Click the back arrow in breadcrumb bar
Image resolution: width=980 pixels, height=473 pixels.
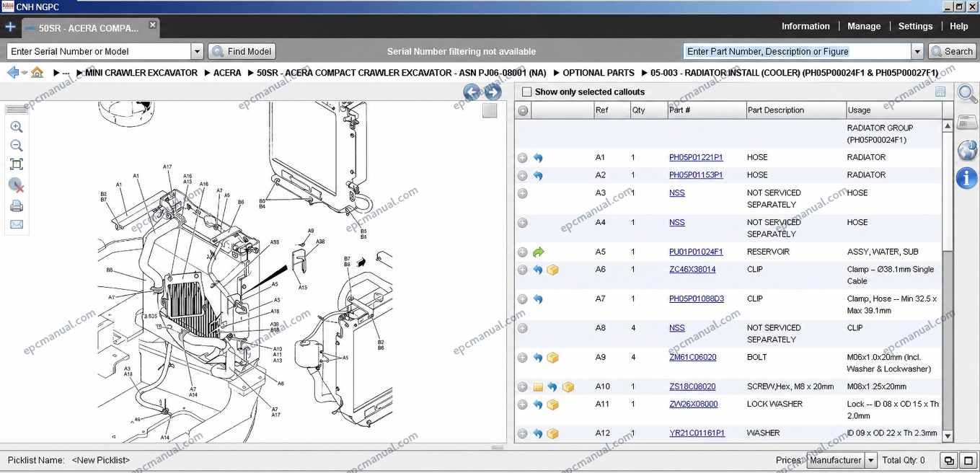click(x=12, y=73)
